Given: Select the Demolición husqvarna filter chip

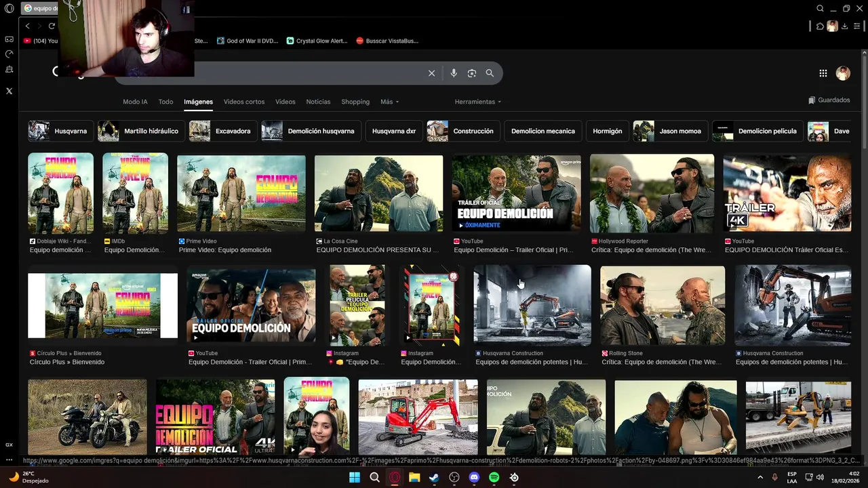Looking at the screenshot, I should pyautogui.click(x=311, y=131).
